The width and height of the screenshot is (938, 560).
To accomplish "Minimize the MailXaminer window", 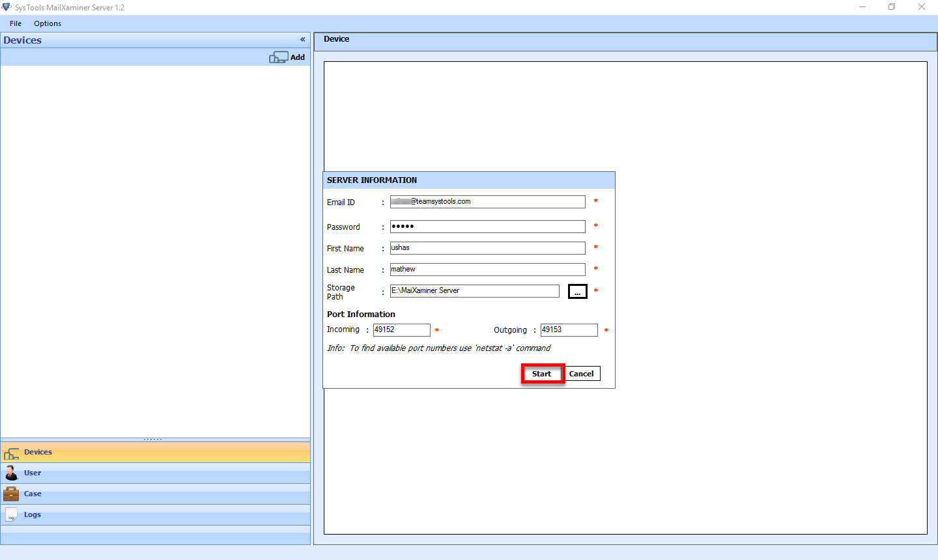I will click(862, 7).
